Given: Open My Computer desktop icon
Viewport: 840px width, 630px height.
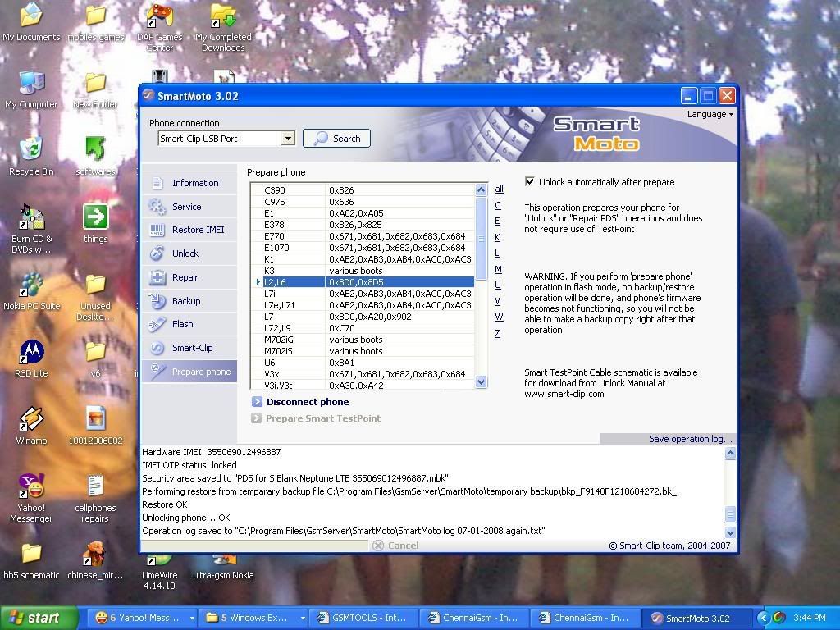Looking at the screenshot, I should (31, 90).
